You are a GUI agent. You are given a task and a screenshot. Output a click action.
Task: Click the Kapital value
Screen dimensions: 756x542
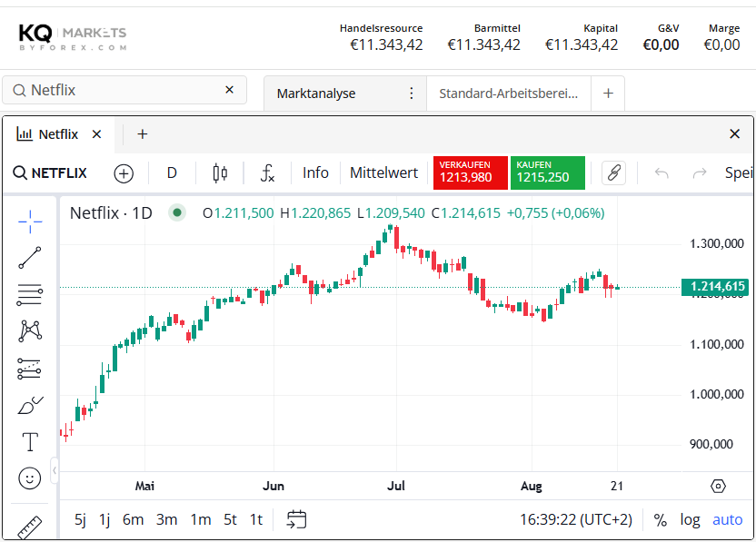pos(581,44)
